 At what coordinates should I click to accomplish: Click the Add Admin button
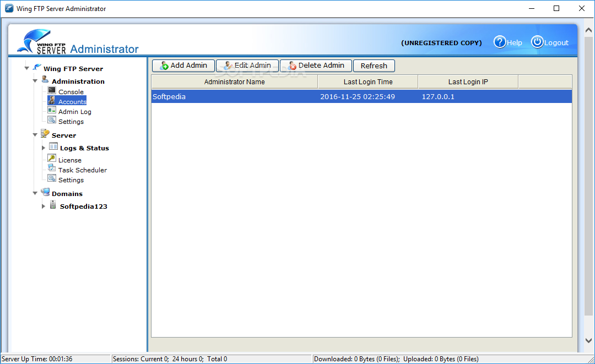(x=183, y=66)
